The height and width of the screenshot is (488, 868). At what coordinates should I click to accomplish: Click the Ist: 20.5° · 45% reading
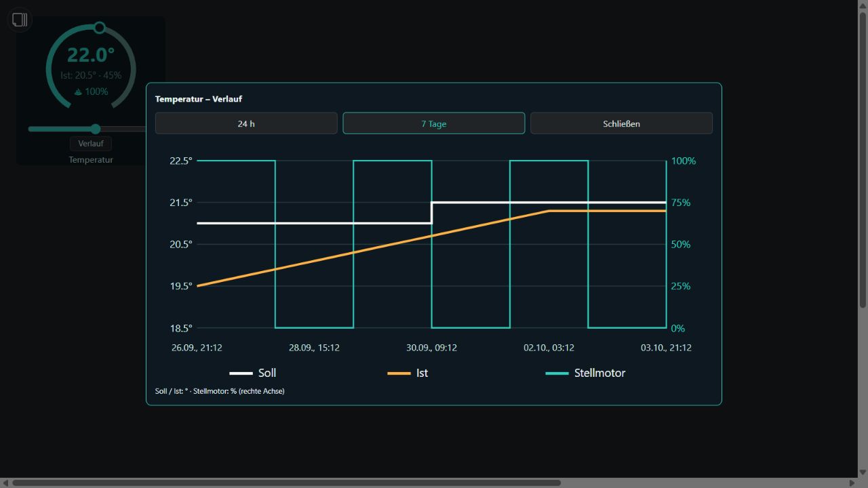tap(91, 75)
